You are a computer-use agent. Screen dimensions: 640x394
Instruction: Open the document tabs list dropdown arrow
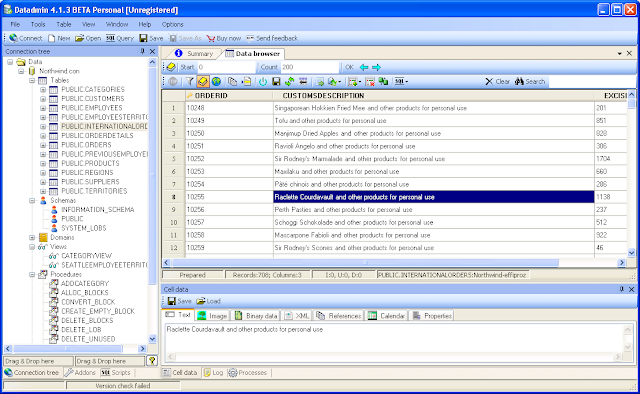[620, 53]
